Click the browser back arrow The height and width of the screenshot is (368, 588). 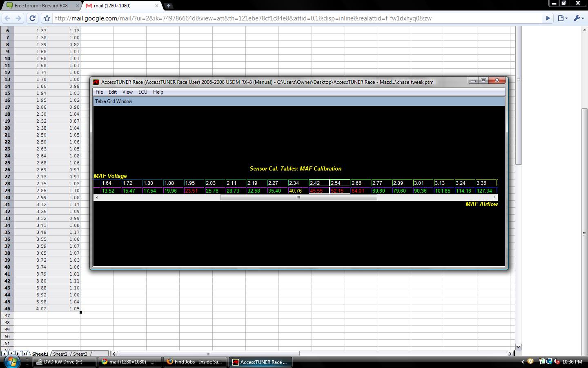coord(7,18)
